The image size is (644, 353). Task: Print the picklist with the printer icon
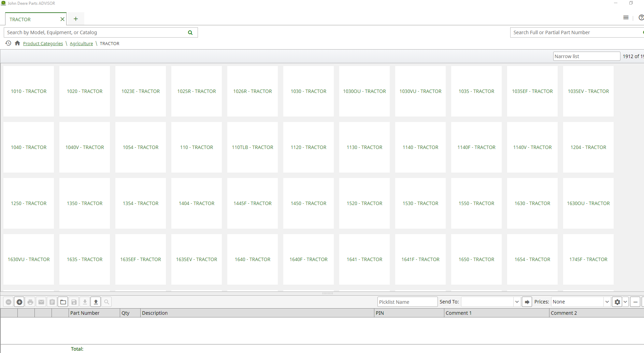(x=30, y=302)
